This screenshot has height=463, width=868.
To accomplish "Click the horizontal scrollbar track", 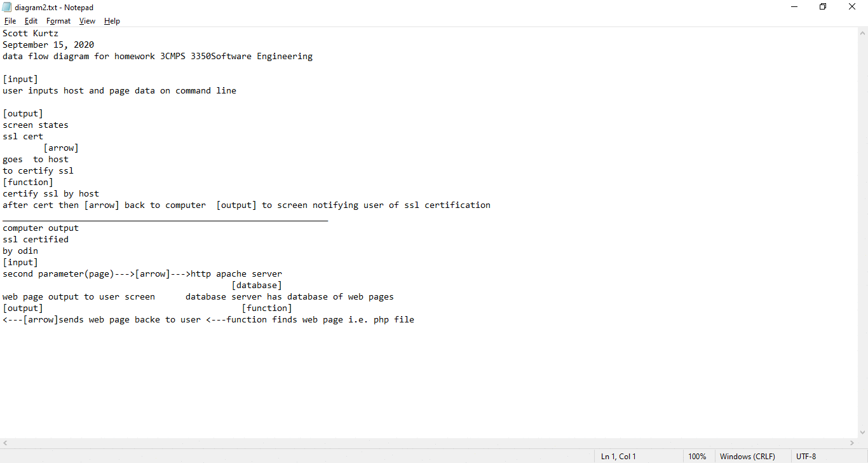I will tap(429, 443).
